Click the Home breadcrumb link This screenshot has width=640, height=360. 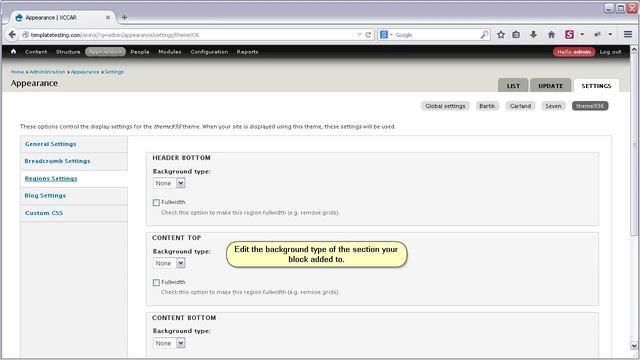(17, 72)
